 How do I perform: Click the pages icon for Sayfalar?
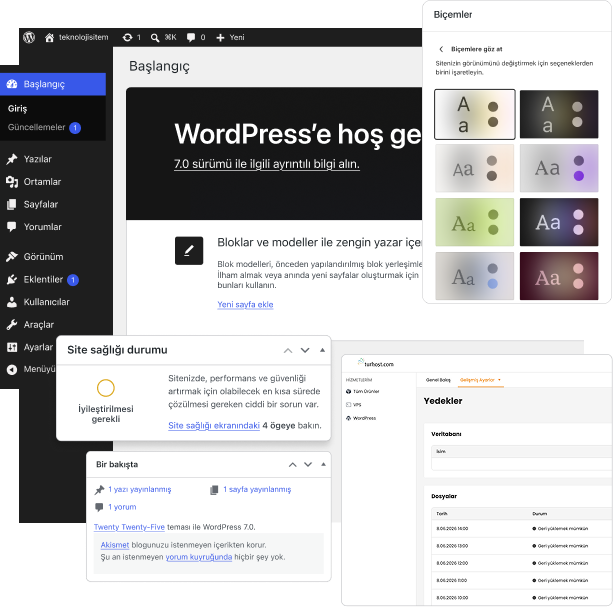pyautogui.click(x=12, y=204)
